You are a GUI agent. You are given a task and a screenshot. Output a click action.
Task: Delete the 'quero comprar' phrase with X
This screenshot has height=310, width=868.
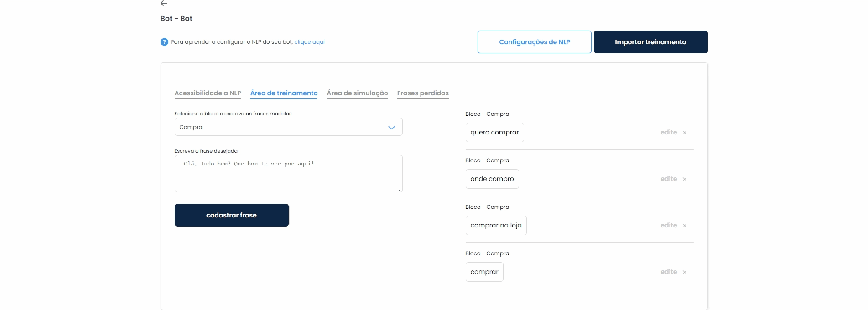[x=684, y=133]
